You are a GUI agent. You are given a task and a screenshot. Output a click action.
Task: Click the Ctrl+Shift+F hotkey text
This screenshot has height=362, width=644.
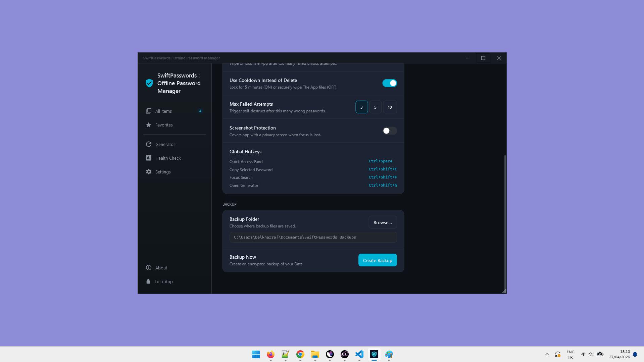pos(383,177)
